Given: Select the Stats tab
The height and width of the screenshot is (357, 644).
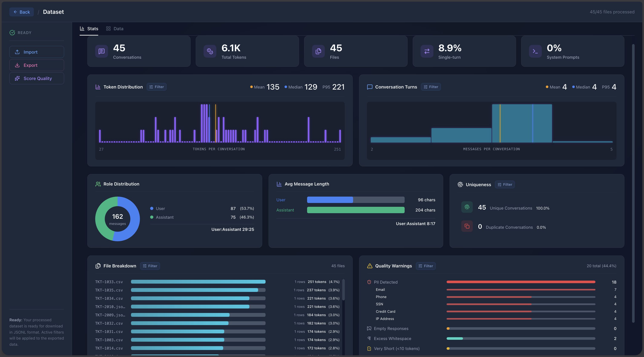Looking at the screenshot, I should tap(89, 29).
